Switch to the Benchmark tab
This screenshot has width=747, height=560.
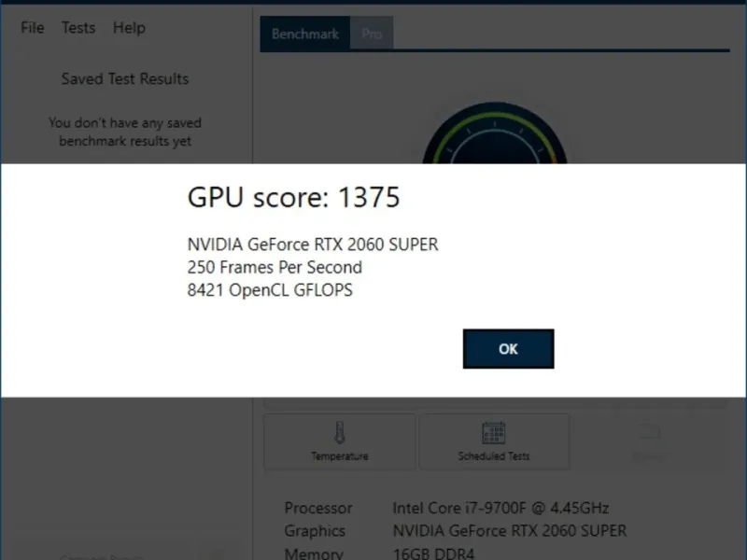(x=305, y=34)
